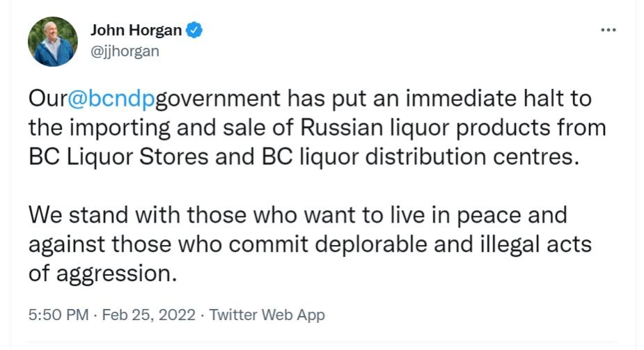Click the 5:50 PM timestamp
Screen dimensions: 644x350
[x=58, y=315]
